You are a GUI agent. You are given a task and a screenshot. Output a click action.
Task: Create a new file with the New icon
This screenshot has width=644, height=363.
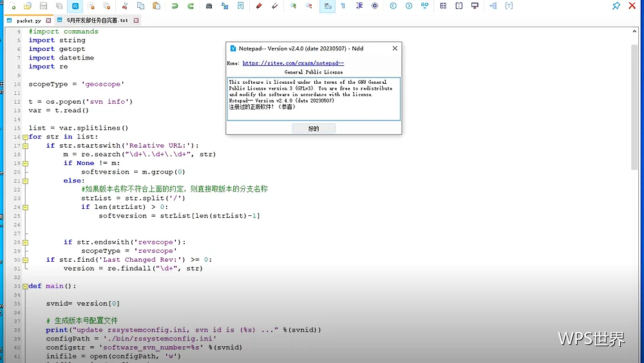tap(12, 6)
